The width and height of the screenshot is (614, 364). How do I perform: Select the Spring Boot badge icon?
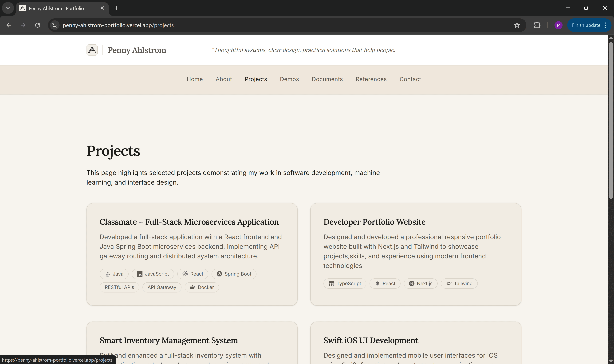coord(220,274)
